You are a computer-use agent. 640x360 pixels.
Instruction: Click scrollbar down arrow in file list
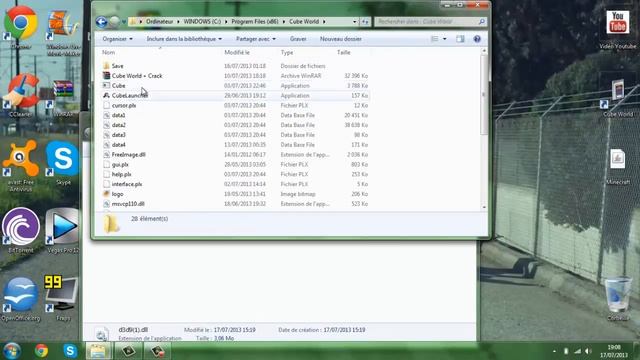(x=484, y=207)
